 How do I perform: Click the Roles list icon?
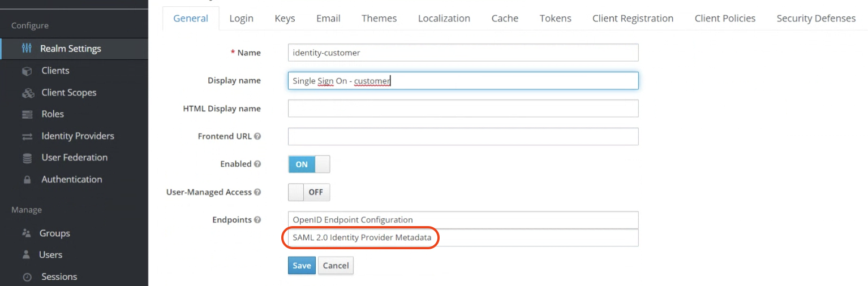27,114
